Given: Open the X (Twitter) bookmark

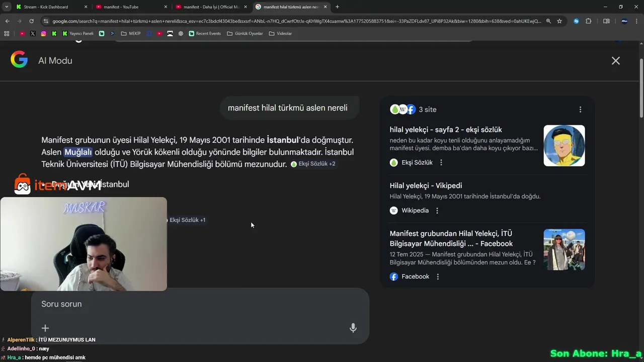Looking at the screenshot, I should pyautogui.click(x=33, y=34).
